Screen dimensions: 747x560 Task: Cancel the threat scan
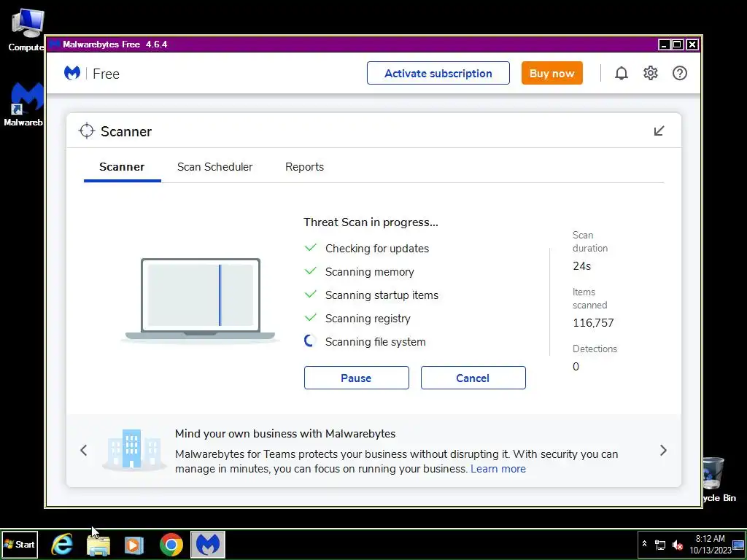(473, 378)
